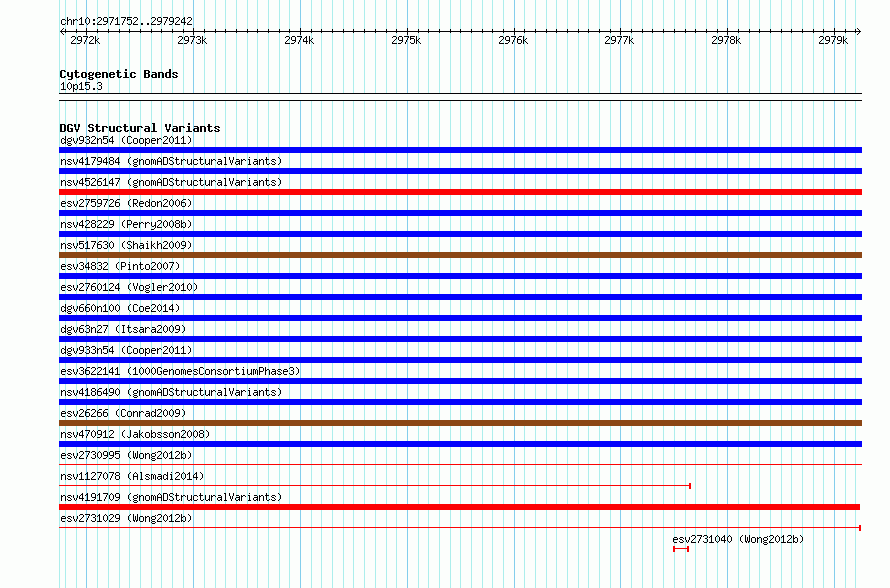Image resolution: width=890 pixels, height=588 pixels.
Task: Open the nsv4179484 (gnomADStructuralVariants) label
Action: coord(171,161)
